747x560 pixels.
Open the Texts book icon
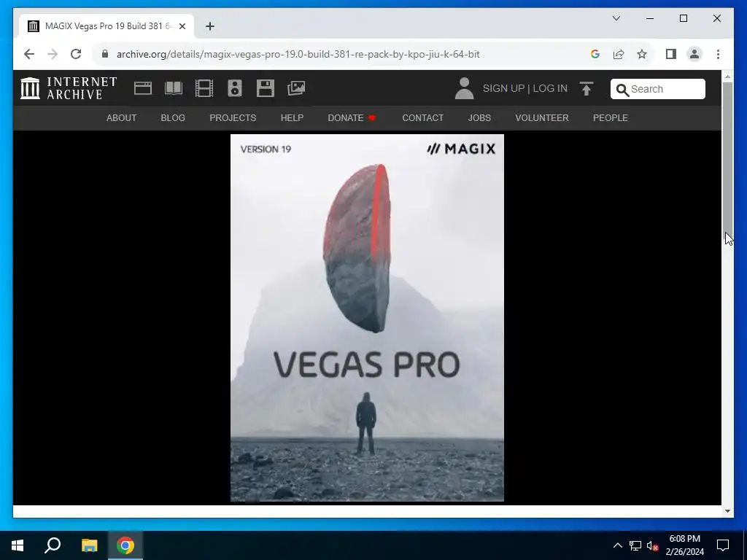click(174, 88)
